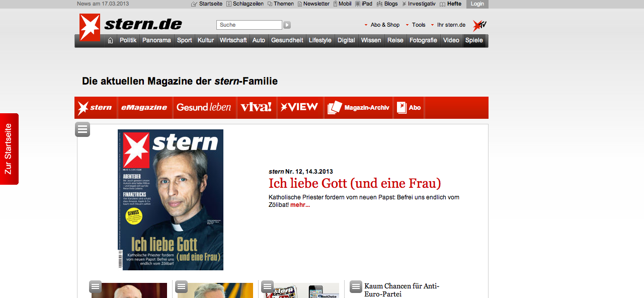Open the stern magazine cover image
This screenshot has height=298, width=644.
coord(171,200)
